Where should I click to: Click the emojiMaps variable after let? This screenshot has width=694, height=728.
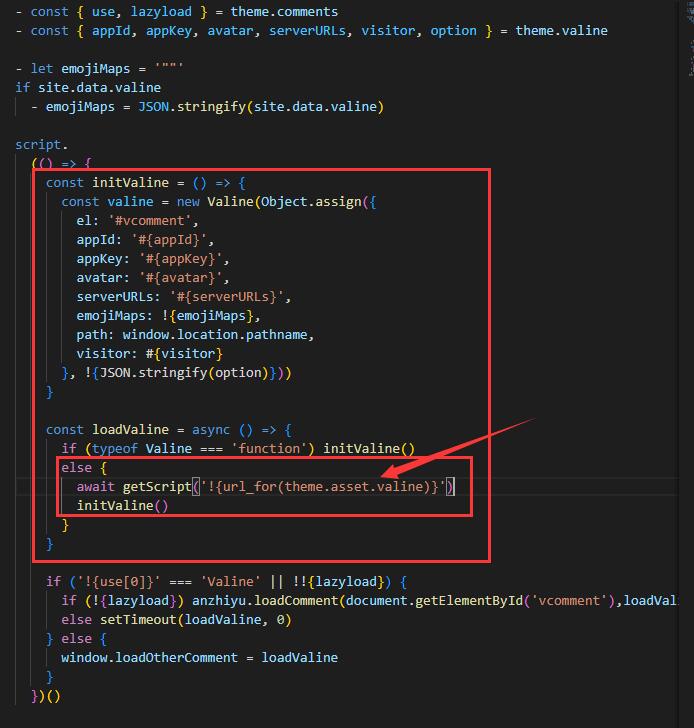(100, 69)
